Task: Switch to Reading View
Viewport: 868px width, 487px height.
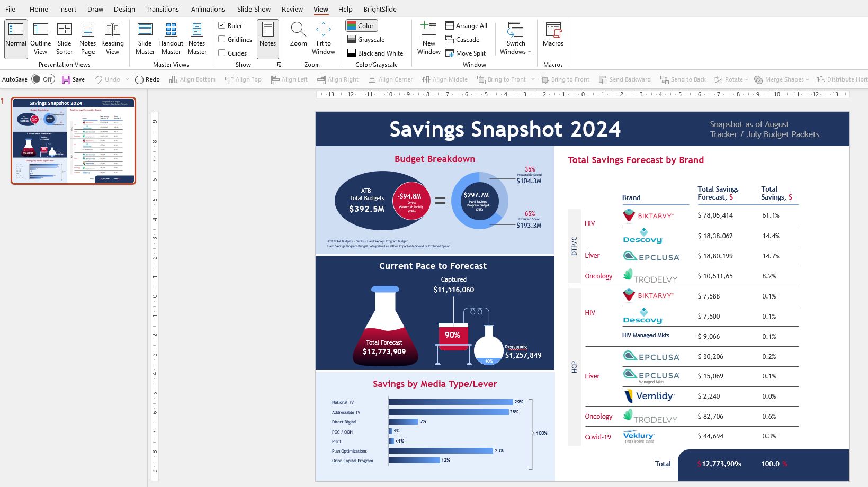Action: tap(112, 39)
